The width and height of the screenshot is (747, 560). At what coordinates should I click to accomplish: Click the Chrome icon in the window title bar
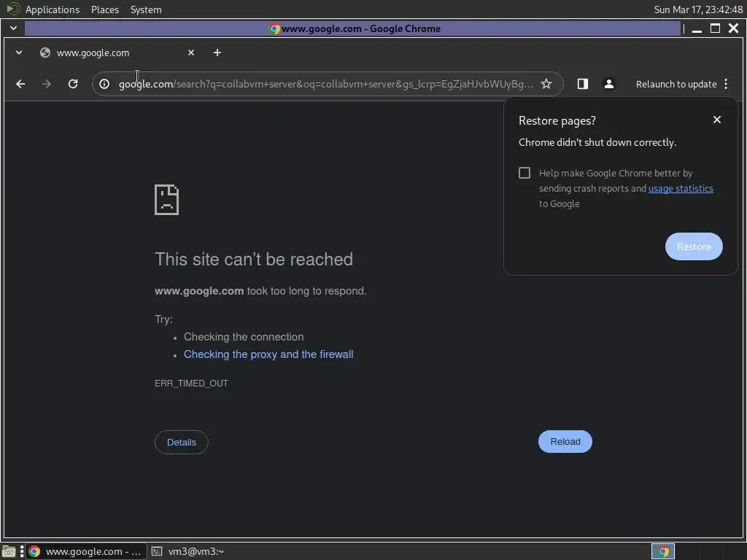[x=274, y=29]
